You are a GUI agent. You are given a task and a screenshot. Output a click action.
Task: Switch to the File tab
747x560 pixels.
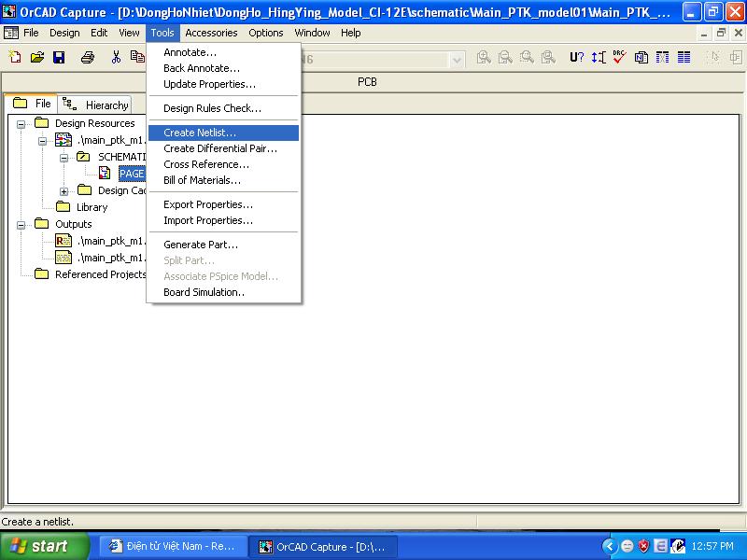pyautogui.click(x=32, y=104)
